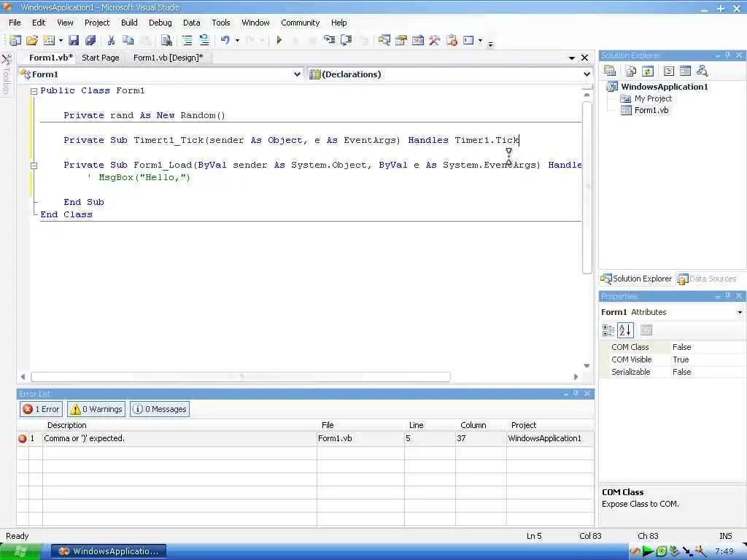Viewport: 747px width, 560px height.
Task: Click the Find in Files toolbar icon
Action: click(166, 41)
